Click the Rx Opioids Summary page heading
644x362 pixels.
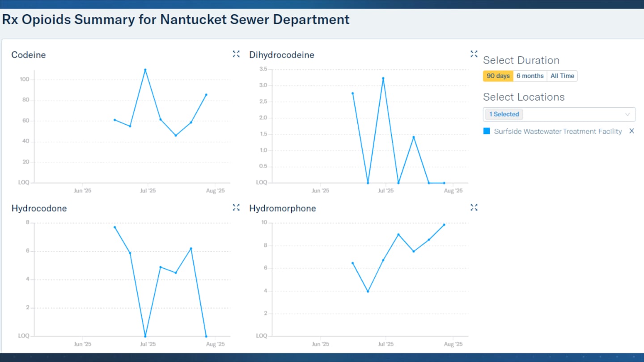pyautogui.click(x=176, y=20)
